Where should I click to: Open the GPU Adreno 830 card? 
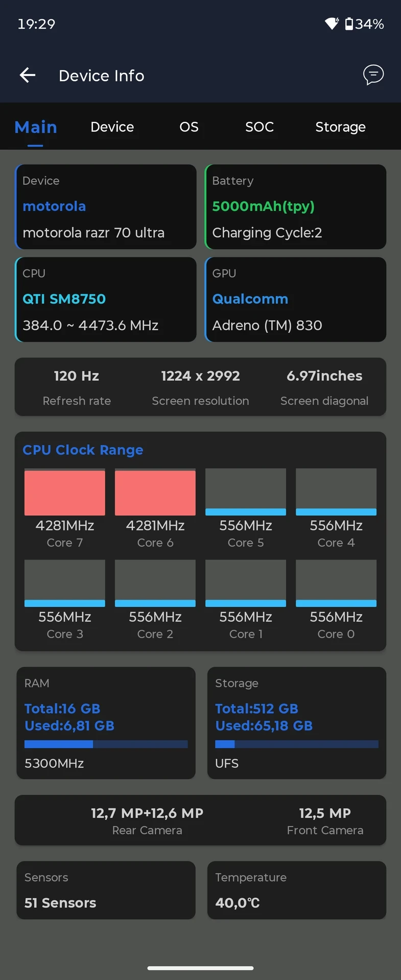[295, 300]
